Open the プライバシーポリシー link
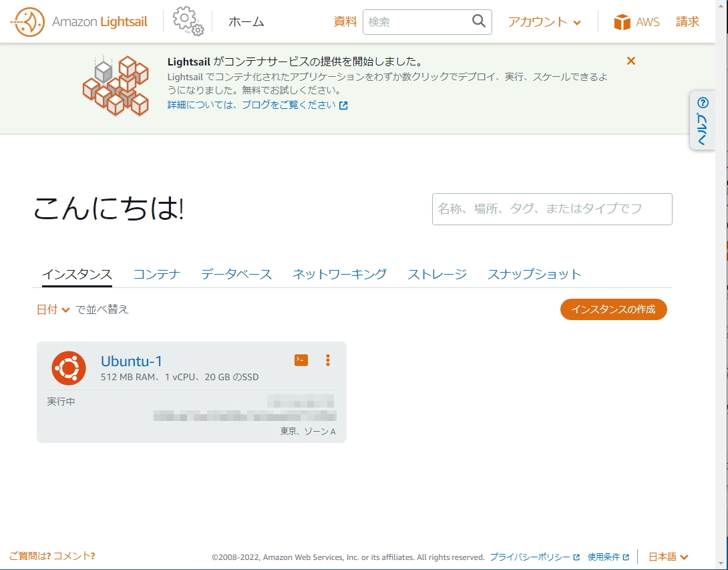The width and height of the screenshot is (728, 570). (534, 557)
